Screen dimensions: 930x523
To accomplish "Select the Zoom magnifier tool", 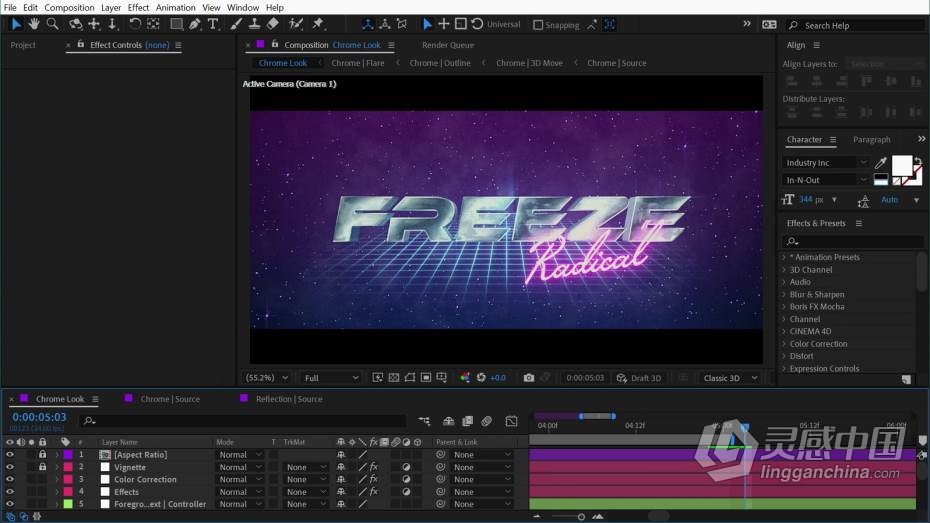I will point(52,24).
